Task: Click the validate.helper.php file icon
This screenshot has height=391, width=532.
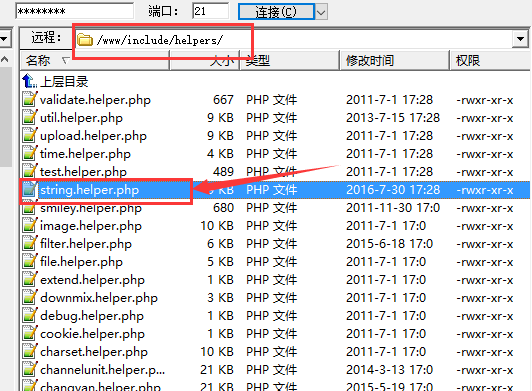Action: pyautogui.click(x=30, y=99)
